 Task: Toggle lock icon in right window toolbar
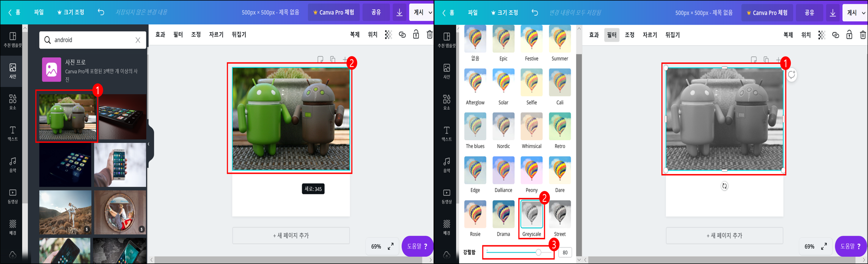tap(849, 35)
